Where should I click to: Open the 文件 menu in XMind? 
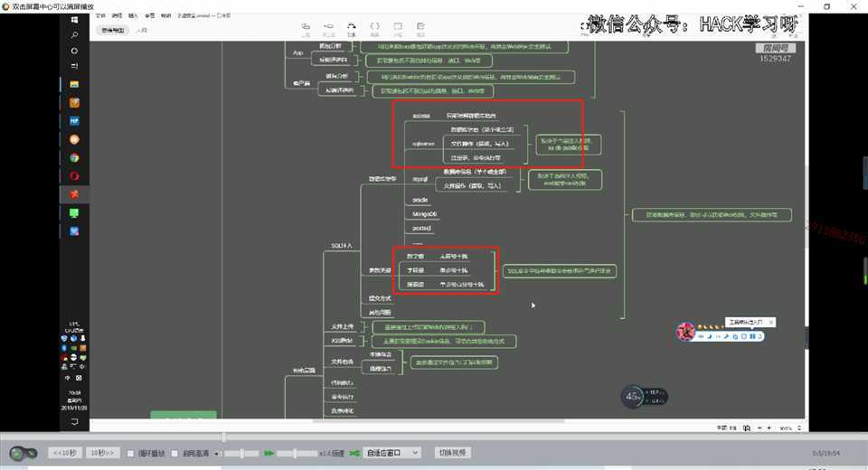point(100,16)
